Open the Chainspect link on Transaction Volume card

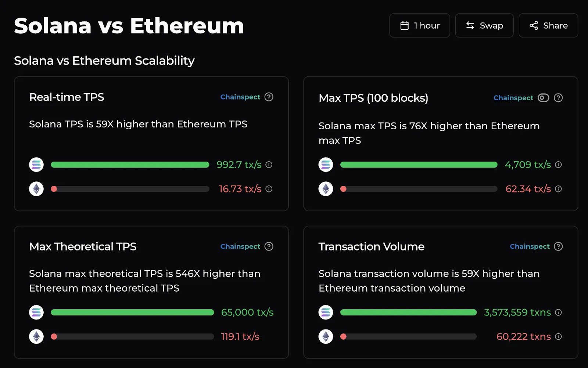pyautogui.click(x=530, y=246)
